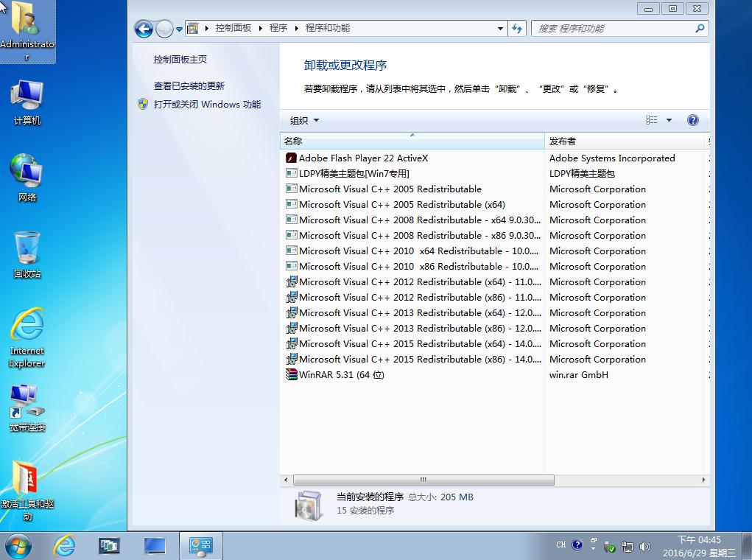Click the scroll left arrow of list
This screenshot has width=752, height=560.
[x=286, y=480]
